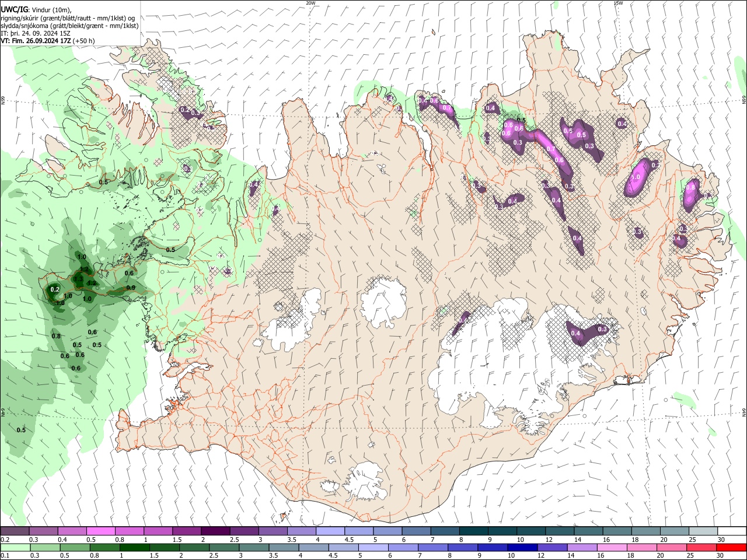Click the 0.1 label under the green scale
Screen dimensions: 747x560
point(5,556)
